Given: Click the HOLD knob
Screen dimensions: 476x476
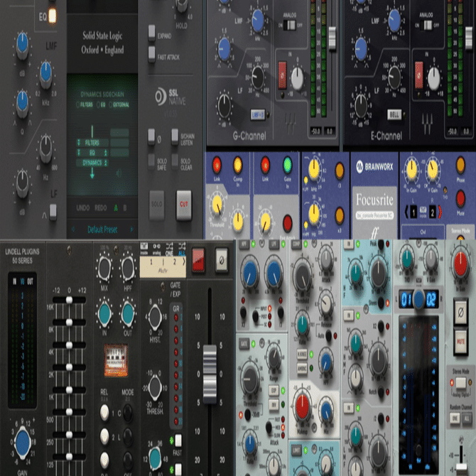Looking at the screenshot, I should (182, 6).
